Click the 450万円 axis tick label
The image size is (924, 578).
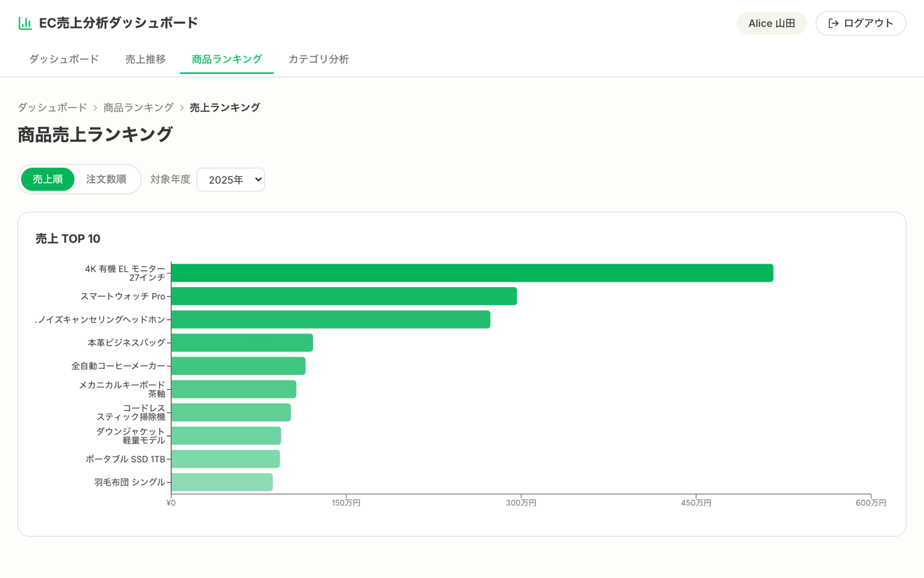[x=696, y=503]
